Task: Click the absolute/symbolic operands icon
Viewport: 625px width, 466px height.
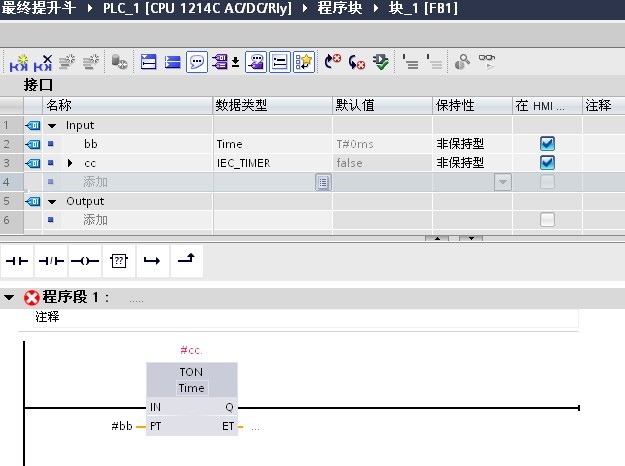Action: tap(220, 62)
